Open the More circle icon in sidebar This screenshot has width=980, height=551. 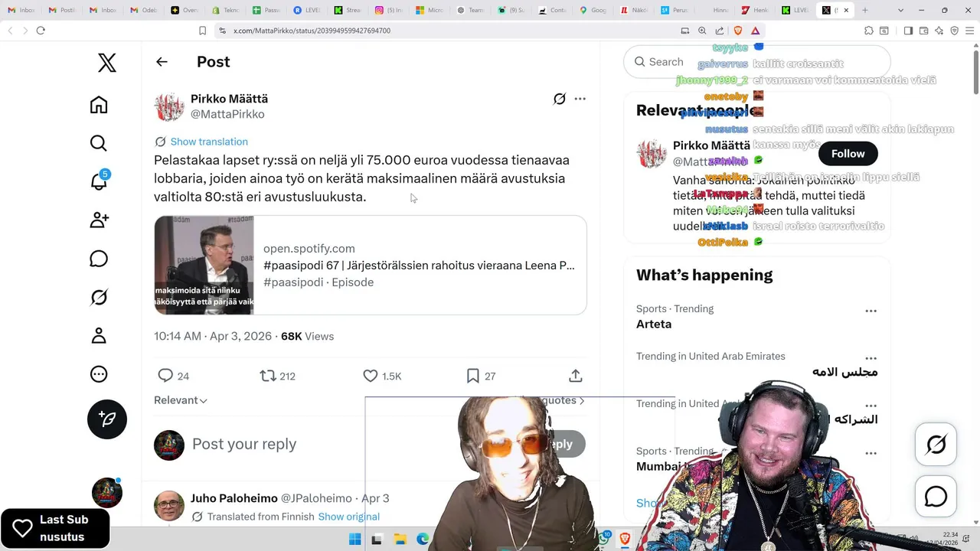(99, 374)
